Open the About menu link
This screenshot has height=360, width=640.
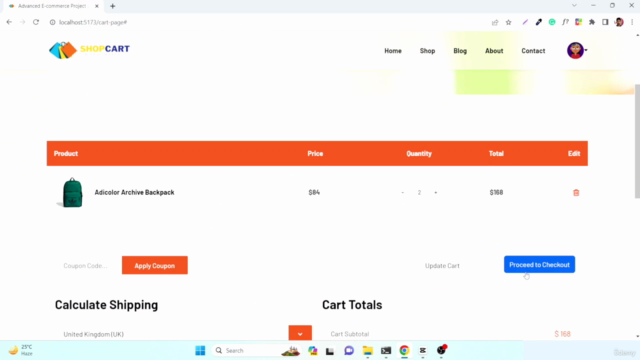(494, 51)
